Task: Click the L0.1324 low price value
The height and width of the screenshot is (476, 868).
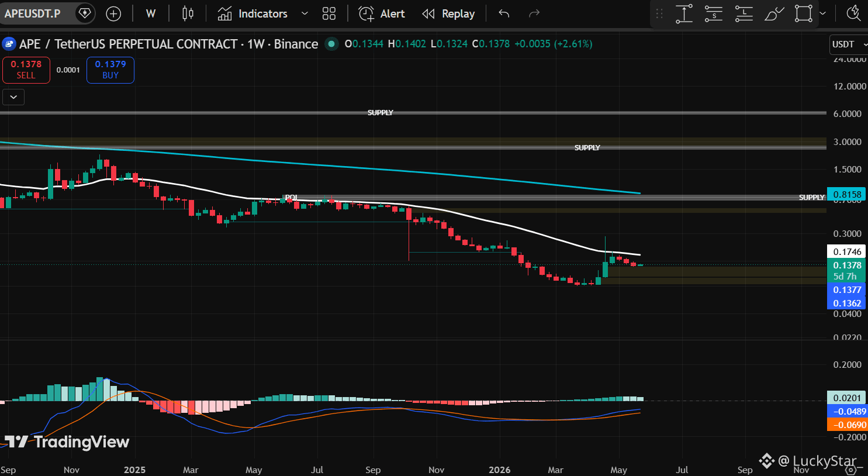Action: point(449,44)
